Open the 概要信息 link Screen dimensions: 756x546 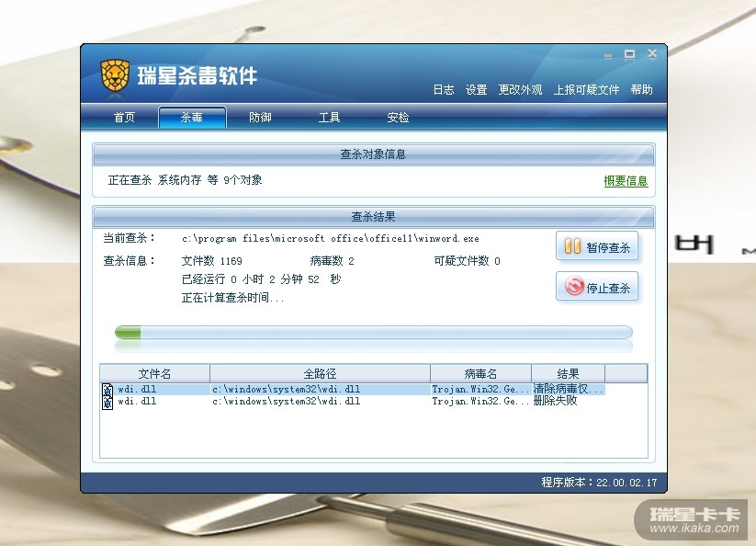[626, 181]
